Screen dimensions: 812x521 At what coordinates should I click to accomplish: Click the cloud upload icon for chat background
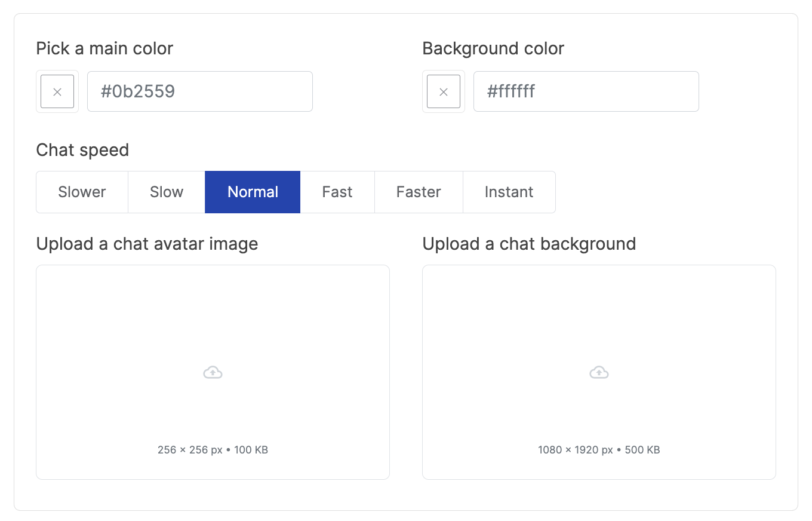[599, 373]
